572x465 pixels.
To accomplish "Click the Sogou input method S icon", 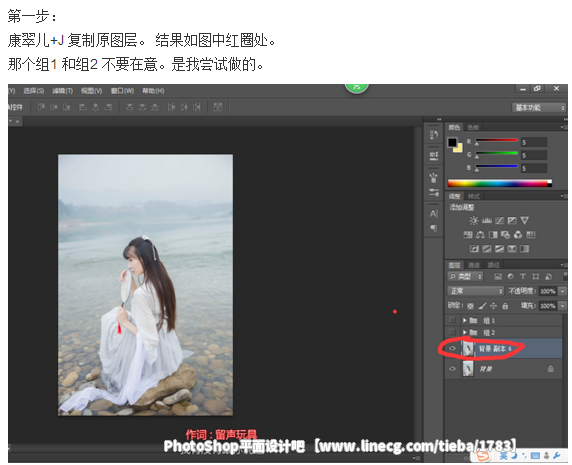I will pyautogui.click(x=483, y=456).
